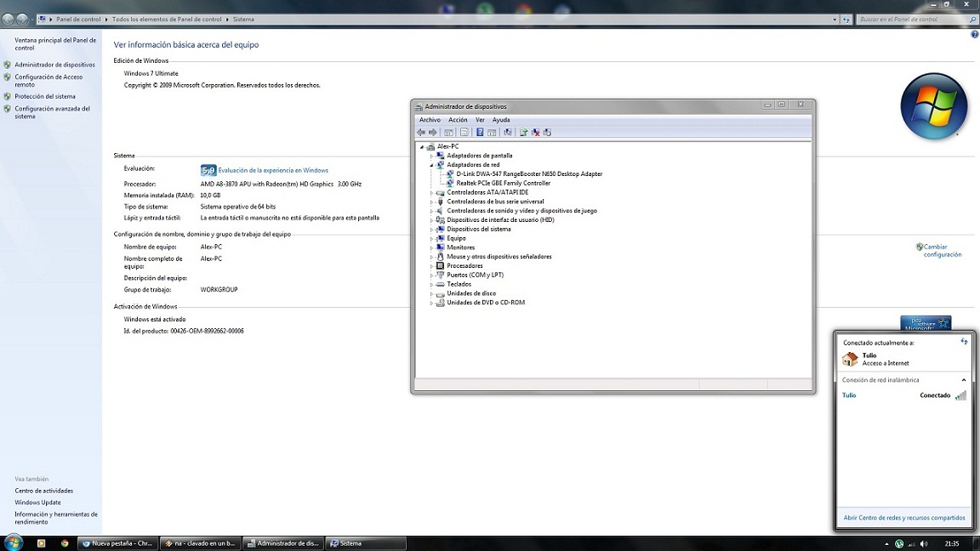The height and width of the screenshot is (551, 980).
Task: Select Controladoras de sonido y vídeo
Action: click(521, 211)
